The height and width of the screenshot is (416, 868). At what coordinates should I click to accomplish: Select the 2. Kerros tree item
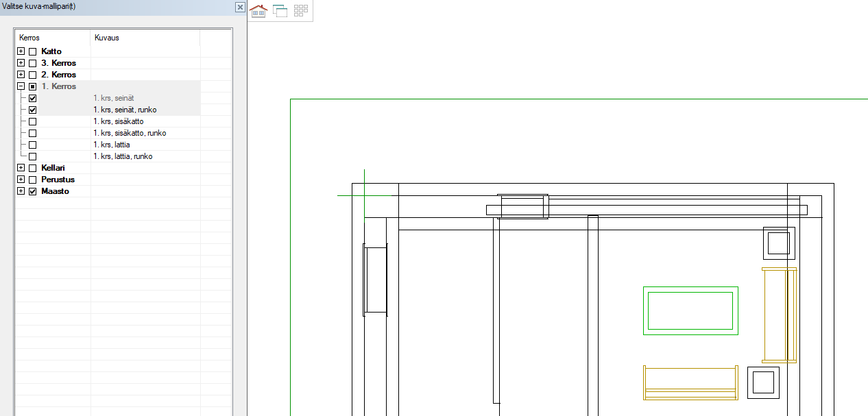pos(58,75)
